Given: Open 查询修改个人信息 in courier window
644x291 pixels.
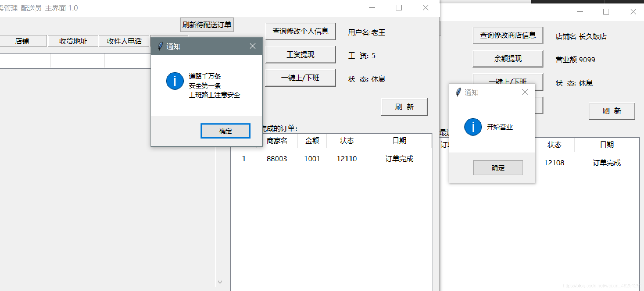Looking at the screenshot, I should (300, 31).
